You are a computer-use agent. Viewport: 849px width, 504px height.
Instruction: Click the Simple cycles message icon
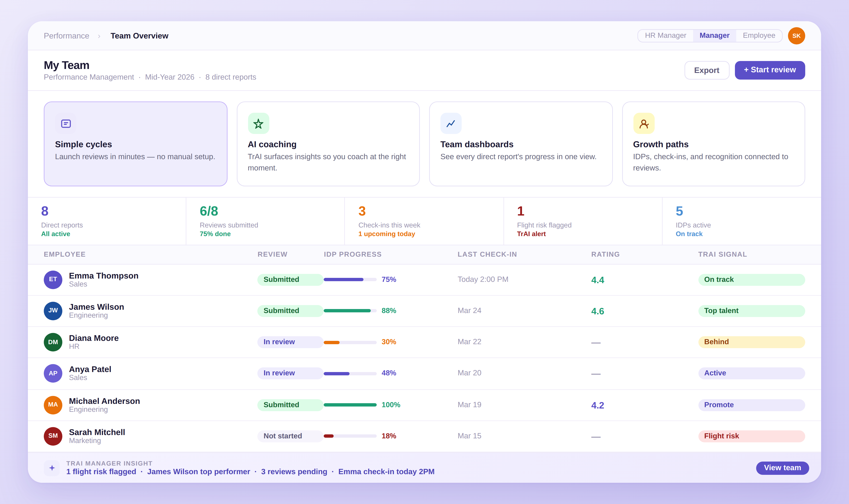tap(66, 124)
